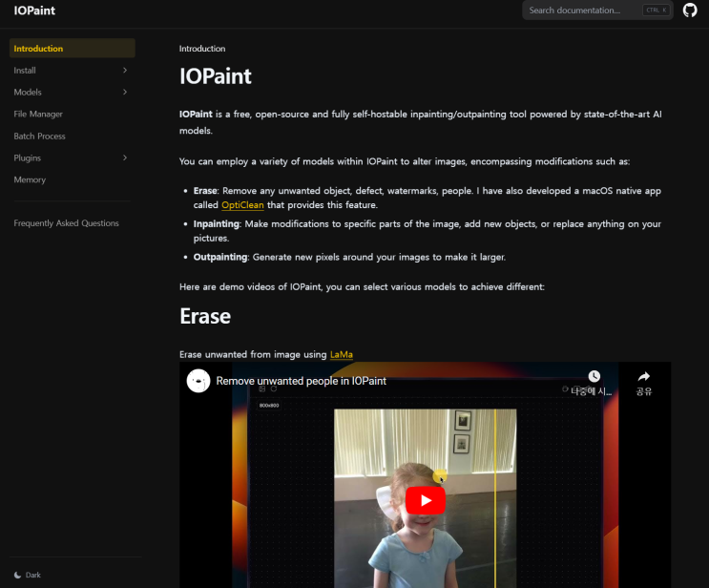Screen dimensions: 709x588
Task: Open the Install sidebar section
Action: pyautogui.click(x=73, y=71)
